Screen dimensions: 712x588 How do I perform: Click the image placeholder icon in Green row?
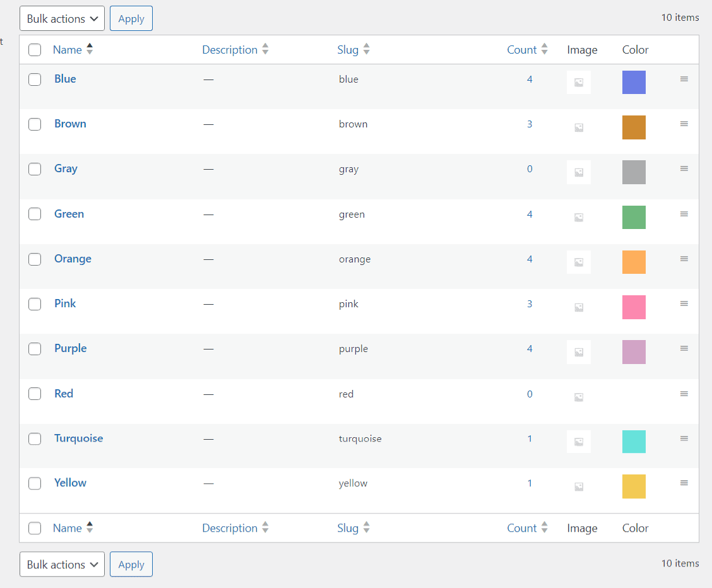(x=579, y=217)
